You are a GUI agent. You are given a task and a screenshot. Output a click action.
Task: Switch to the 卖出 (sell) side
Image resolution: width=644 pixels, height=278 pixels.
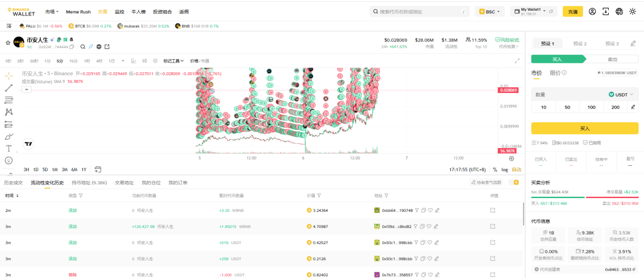[x=612, y=59]
